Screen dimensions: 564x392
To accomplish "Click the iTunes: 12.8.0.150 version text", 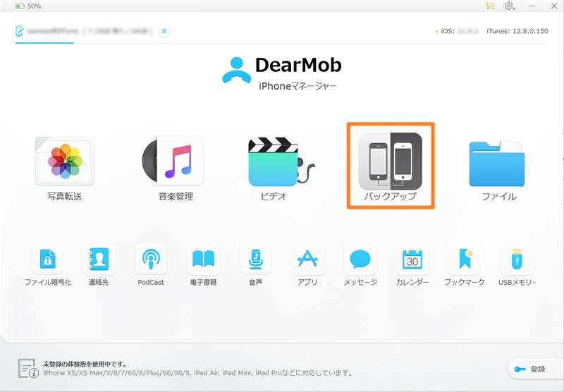I will pyautogui.click(x=517, y=31).
